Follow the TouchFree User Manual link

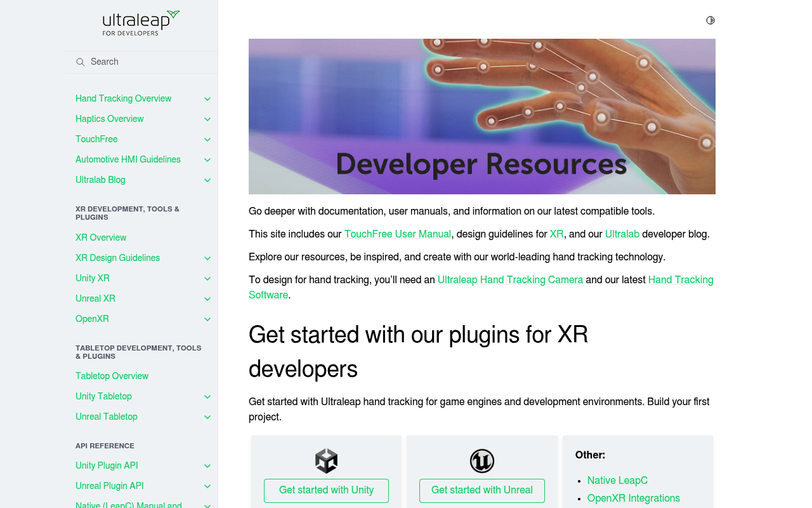click(398, 234)
